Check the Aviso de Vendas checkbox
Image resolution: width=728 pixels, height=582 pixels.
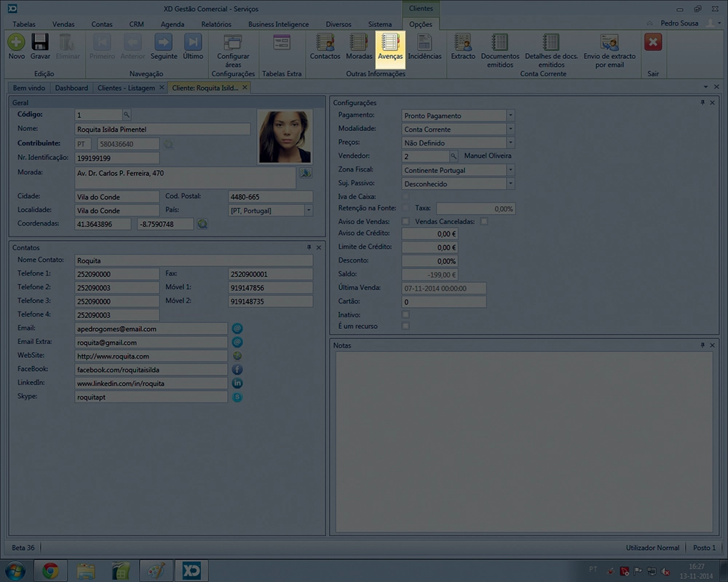(x=406, y=221)
